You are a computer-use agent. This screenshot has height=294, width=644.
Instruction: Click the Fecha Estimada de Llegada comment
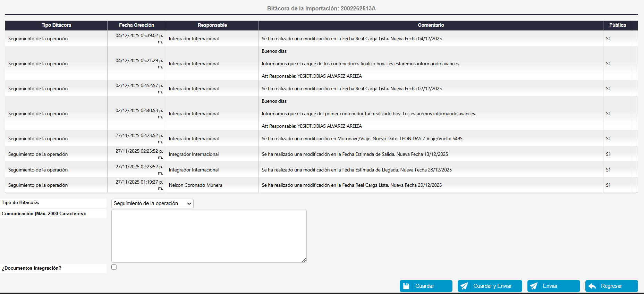click(356, 170)
